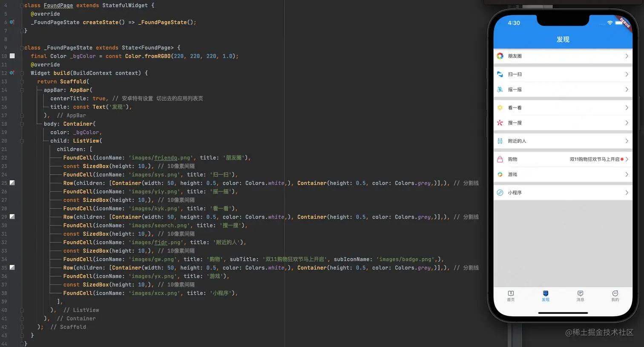The height and width of the screenshot is (347, 644).
Task: Click the // Scaffold closing comment
Action: click(x=68, y=327)
